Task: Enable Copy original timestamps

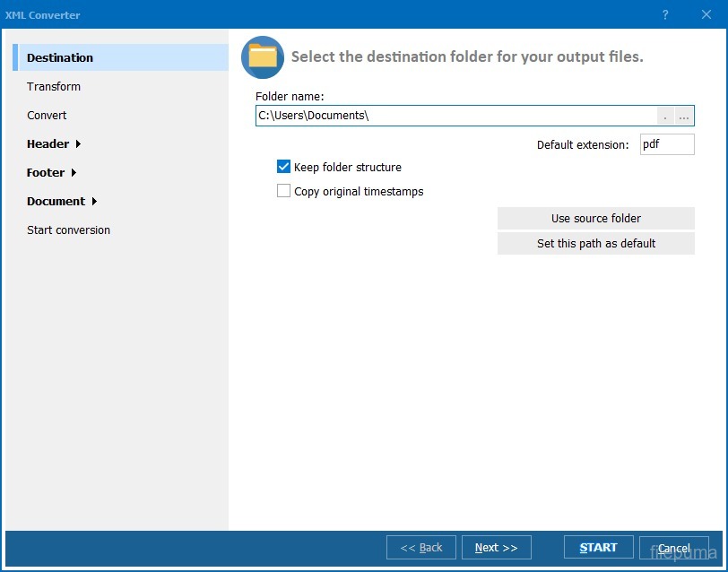Action: point(284,191)
